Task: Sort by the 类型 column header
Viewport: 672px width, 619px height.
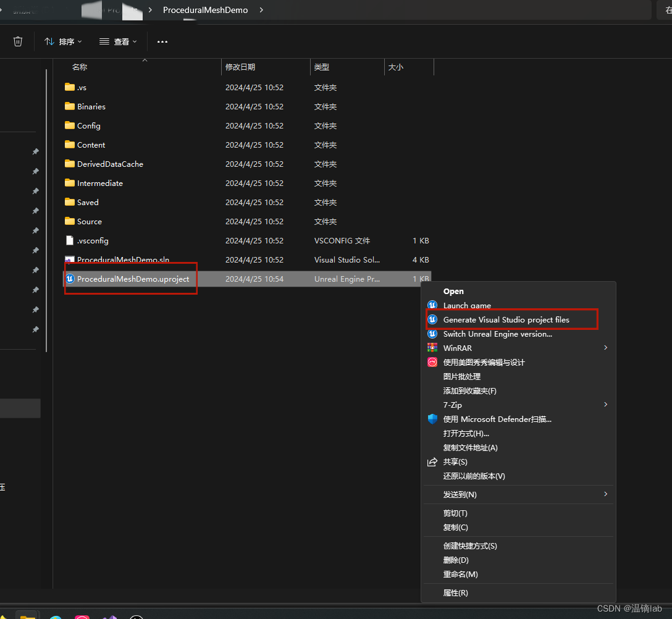Action: (321, 67)
